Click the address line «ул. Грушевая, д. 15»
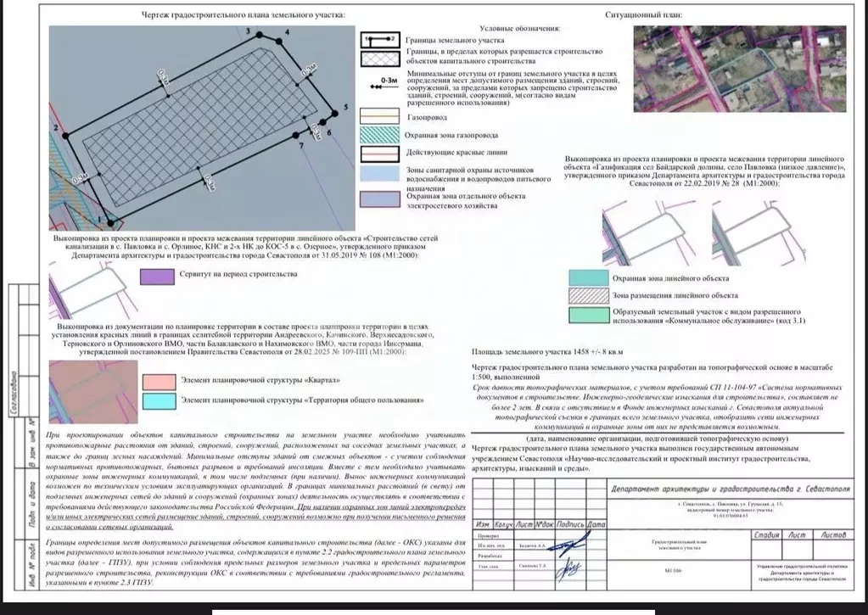 coord(762,504)
